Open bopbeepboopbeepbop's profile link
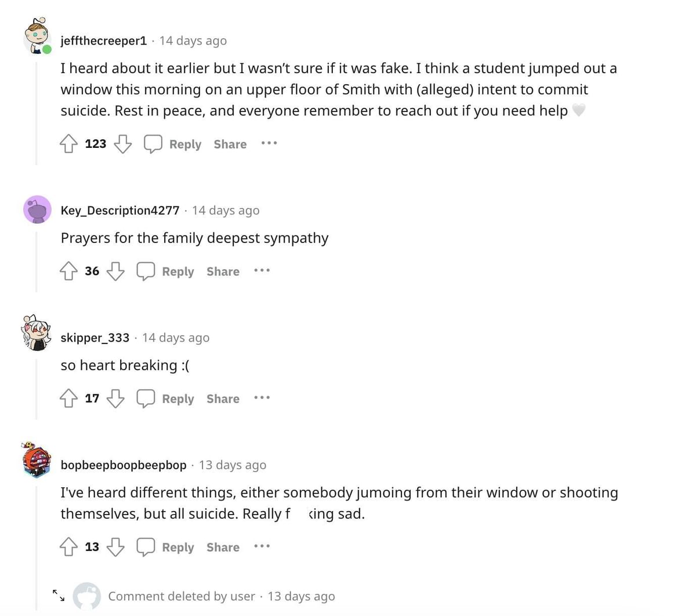 click(x=124, y=465)
